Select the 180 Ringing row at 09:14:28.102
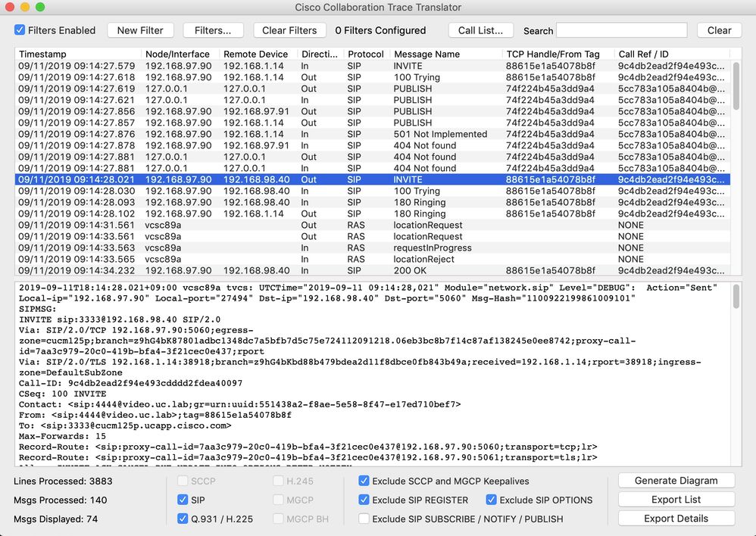The width and height of the screenshot is (756, 536). pos(372,213)
